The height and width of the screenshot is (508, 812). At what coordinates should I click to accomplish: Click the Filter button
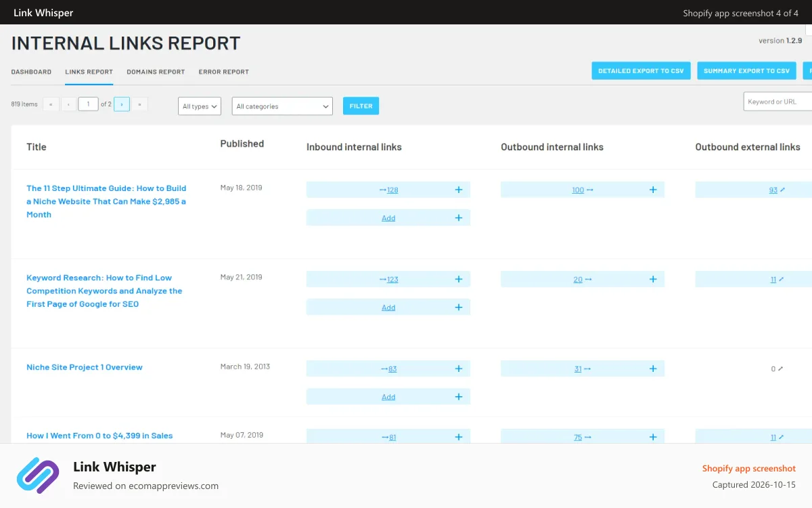tap(361, 106)
